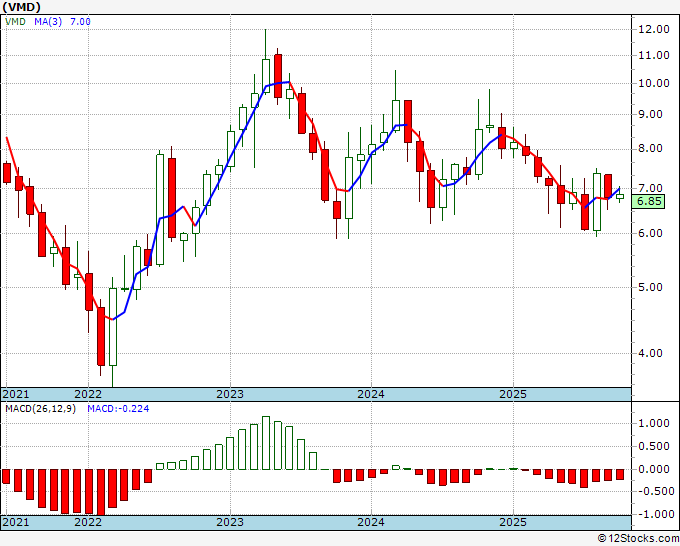The width and height of the screenshot is (680, 546).
Task: Click the 12.00 price axis label
Action: click(x=654, y=29)
